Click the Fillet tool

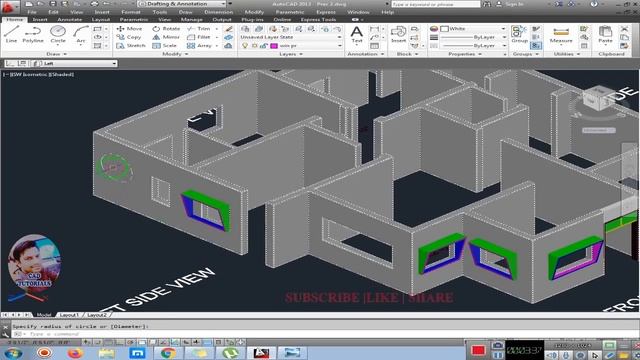[199, 37]
